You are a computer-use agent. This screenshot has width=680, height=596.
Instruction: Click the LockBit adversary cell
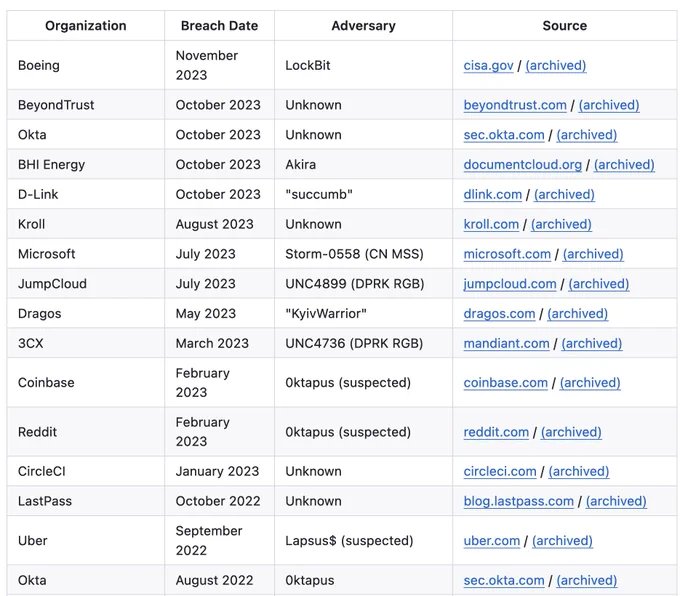363,65
